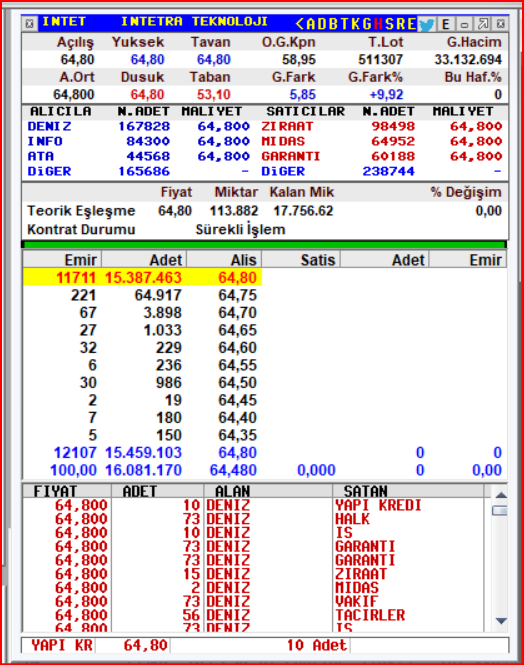Click seller MIDAS with 64952 net lots

point(283,141)
